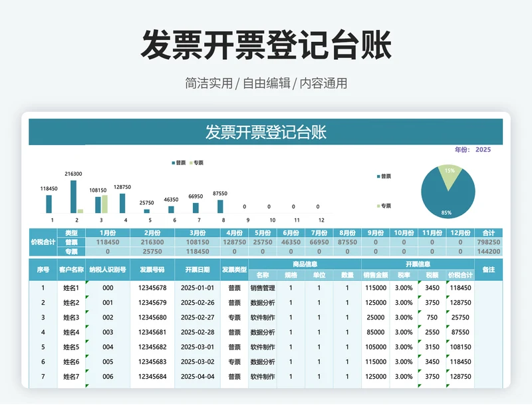
Task: Click customer cell 姓名7
Action: click(x=71, y=377)
